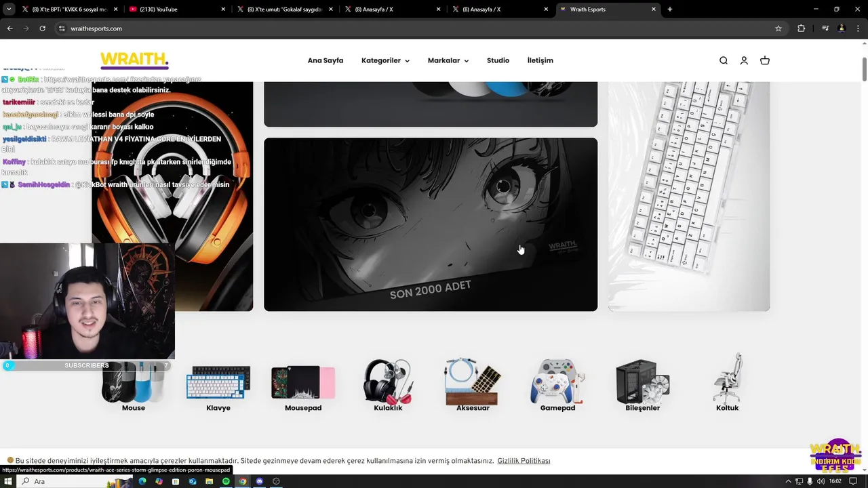Image resolution: width=868 pixels, height=488 pixels.
Task: Click the SUBSCRIBERS overlay bar
Action: (x=87, y=365)
